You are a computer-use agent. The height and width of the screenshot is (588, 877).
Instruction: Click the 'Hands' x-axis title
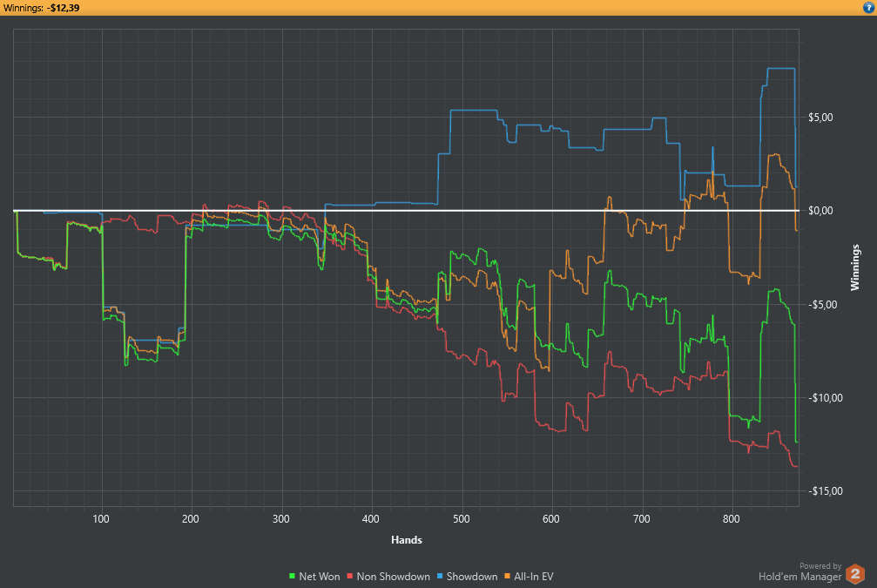point(407,540)
